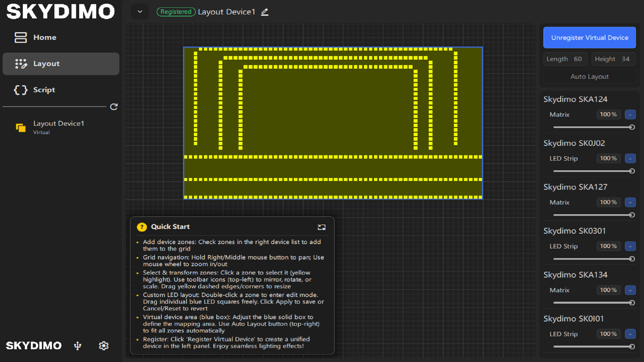Select the Layout sidebar icon
The height and width of the screenshot is (362, 644).
coord(21,64)
